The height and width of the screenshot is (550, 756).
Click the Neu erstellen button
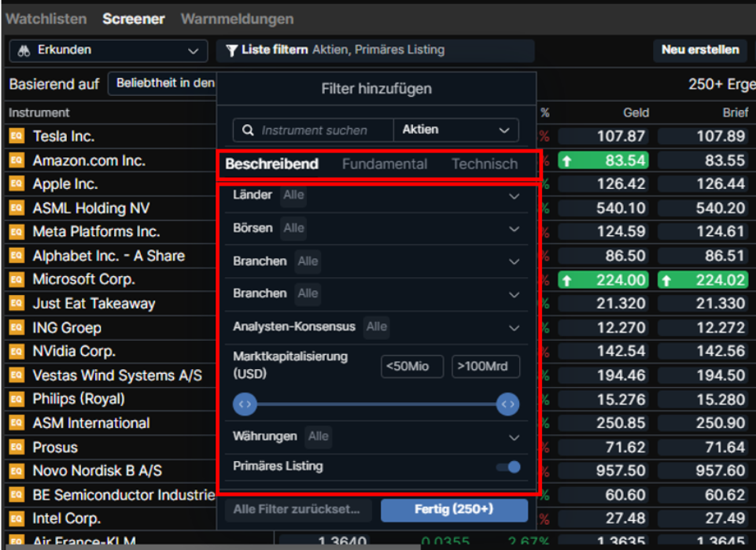coord(700,50)
